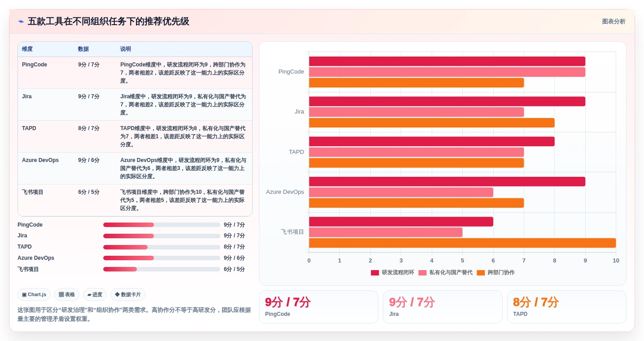Click PingCode 研发流程闭环 bar in chart
The width and height of the screenshot is (644, 341).
(x=447, y=61)
